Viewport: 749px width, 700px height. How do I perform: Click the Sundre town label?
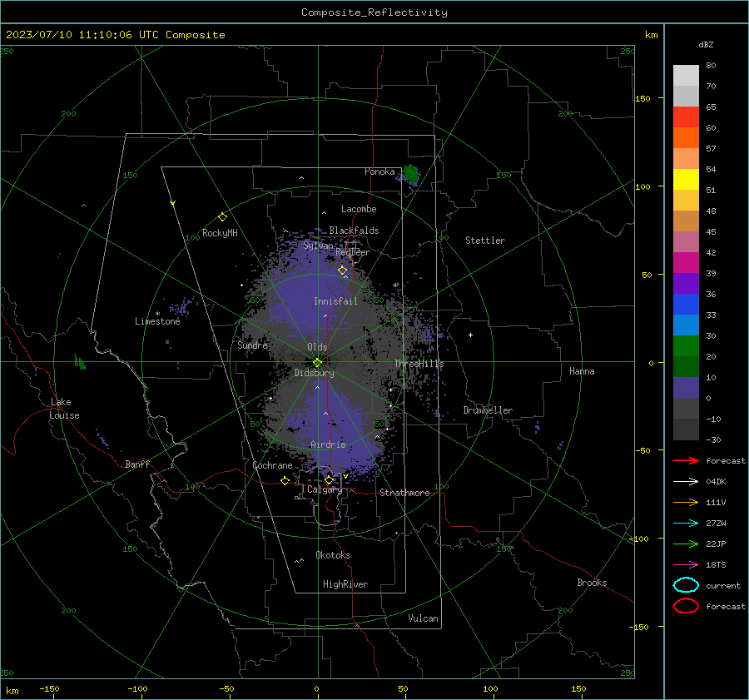252,345
